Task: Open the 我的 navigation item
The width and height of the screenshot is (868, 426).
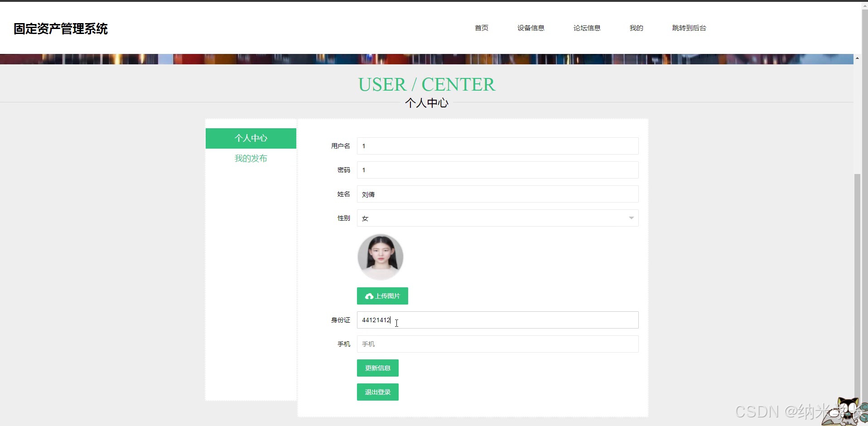Action: coord(636,28)
